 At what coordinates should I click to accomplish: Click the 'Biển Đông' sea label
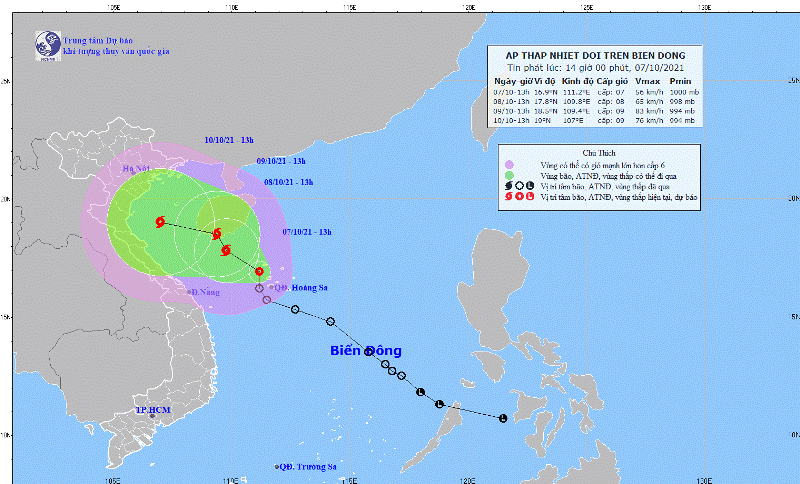(x=366, y=350)
